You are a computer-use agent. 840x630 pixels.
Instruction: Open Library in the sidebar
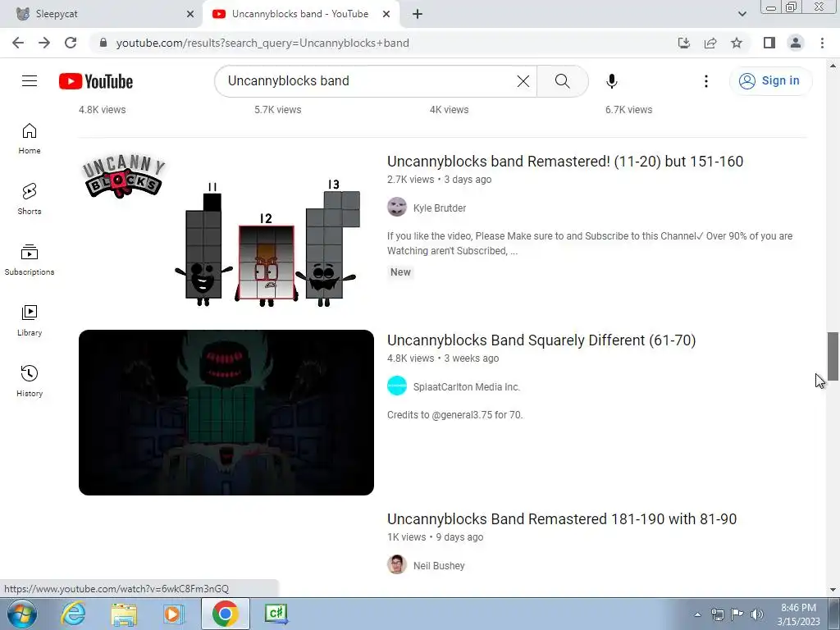click(x=30, y=321)
